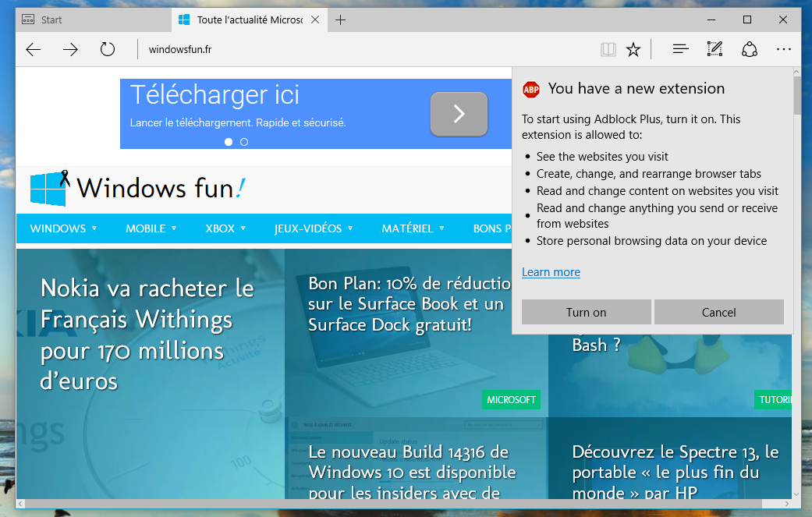Open the Learn more link
The height and width of the screenshot is (517, 812).
point(551,272)
